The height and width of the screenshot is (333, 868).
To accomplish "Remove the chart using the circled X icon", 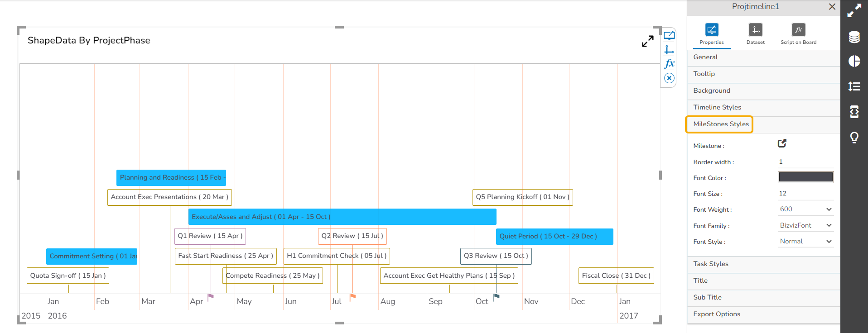I will click(669, 78).
